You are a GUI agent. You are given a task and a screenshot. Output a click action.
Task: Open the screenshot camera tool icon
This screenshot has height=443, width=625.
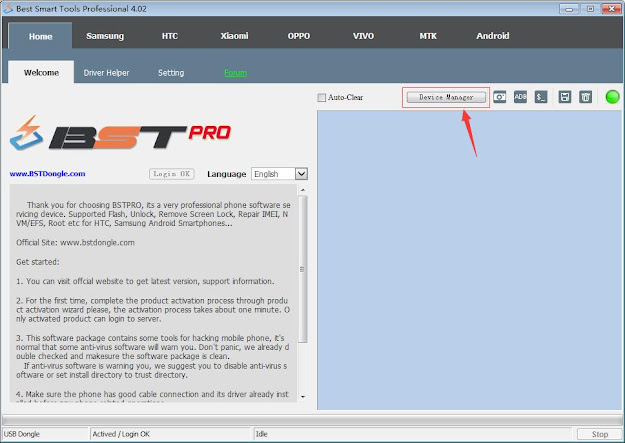click(x=499, y=97)
